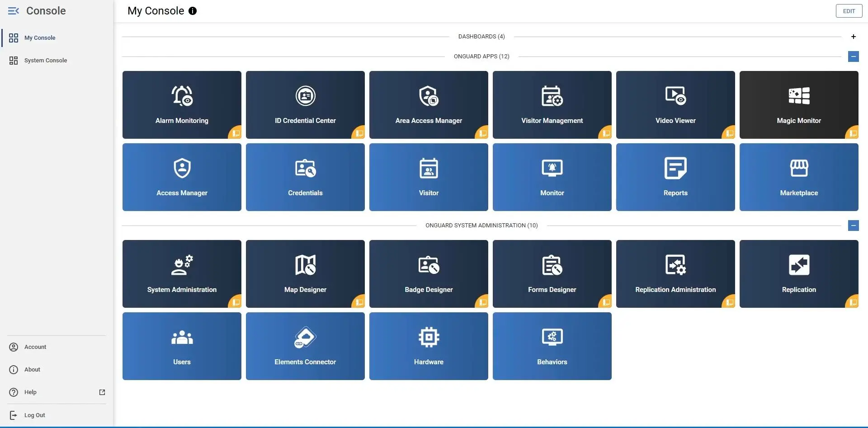This screenshot has height=428, width=868.
Task: Click the orange badge on System Administration tile
Action: tap(236, 302)
